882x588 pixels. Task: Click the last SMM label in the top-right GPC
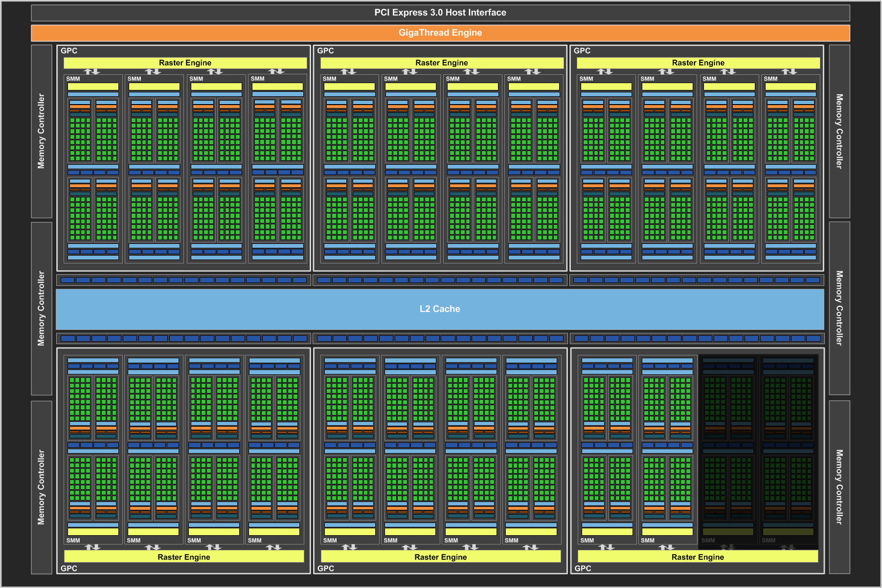770,79
